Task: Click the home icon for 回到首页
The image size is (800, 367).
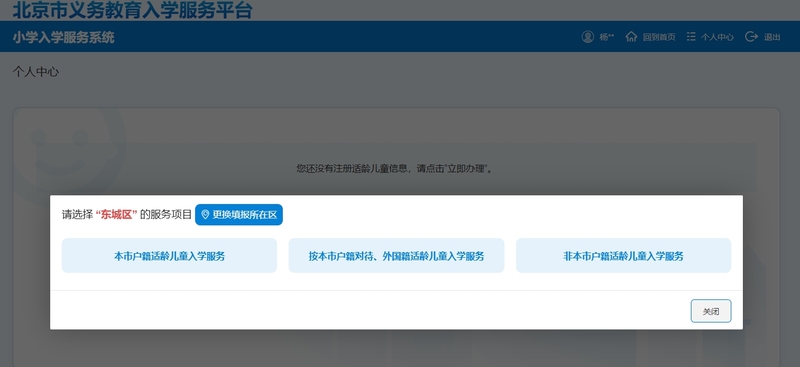Action: pos(631,37)
